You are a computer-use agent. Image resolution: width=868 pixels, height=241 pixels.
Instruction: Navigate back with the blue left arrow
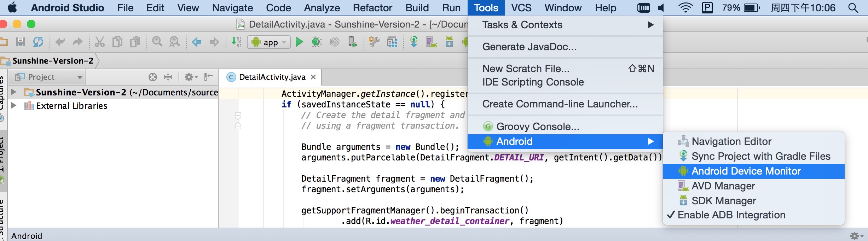pos(196,42)
